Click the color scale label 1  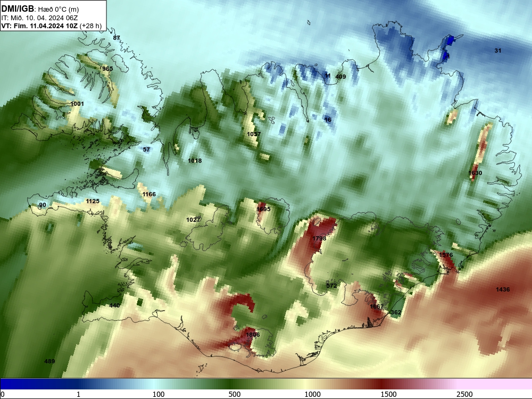click(78, 394)
